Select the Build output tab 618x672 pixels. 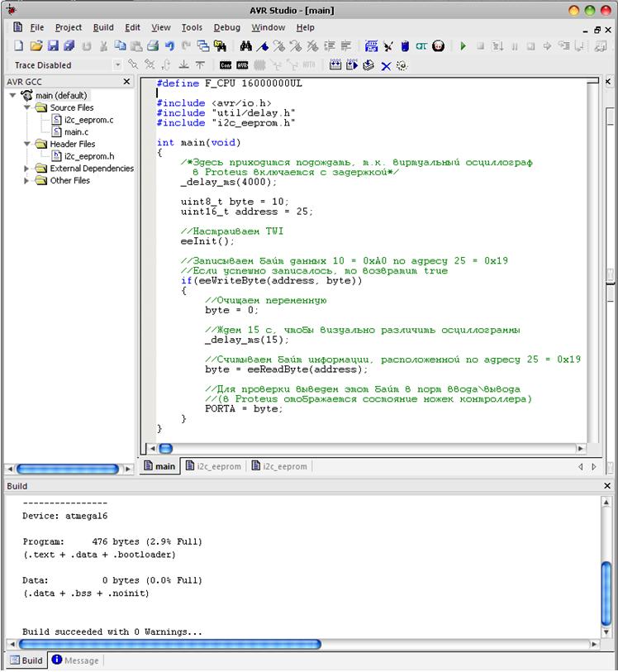coord(26,660)
